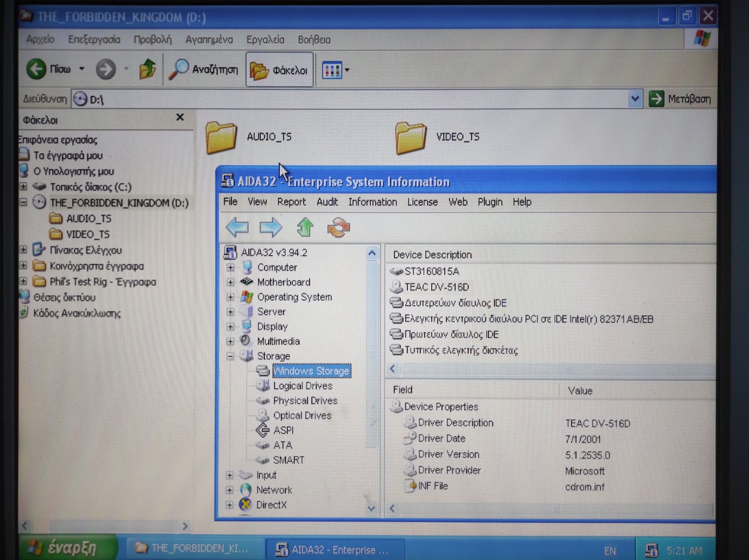This screenshot has width=749, height=560.
Task: Click AIDA32 back arrow icon
Action: click(237, 227)
